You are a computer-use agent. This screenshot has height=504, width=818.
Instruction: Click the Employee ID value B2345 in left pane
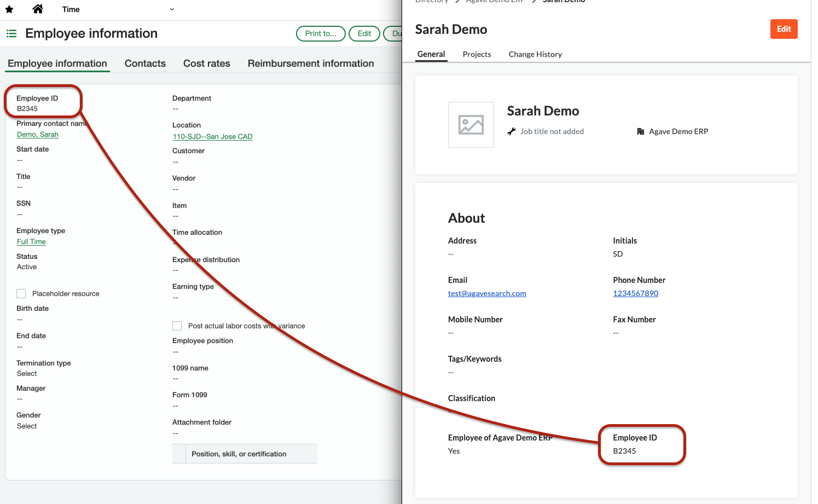tap(27, 109)
